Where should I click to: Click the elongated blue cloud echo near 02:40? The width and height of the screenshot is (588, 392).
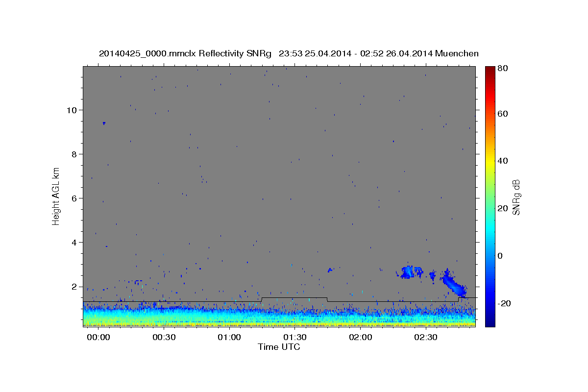tap(454, 284)
